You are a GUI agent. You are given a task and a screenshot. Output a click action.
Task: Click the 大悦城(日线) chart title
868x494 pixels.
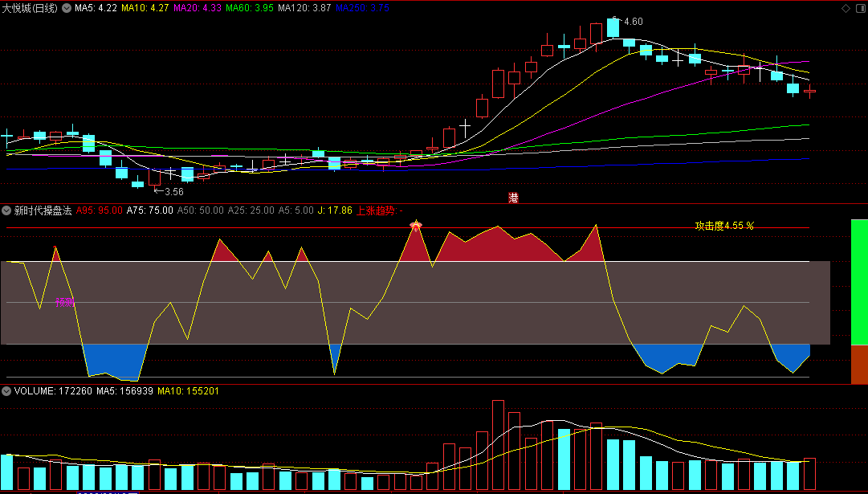(30, 8)
